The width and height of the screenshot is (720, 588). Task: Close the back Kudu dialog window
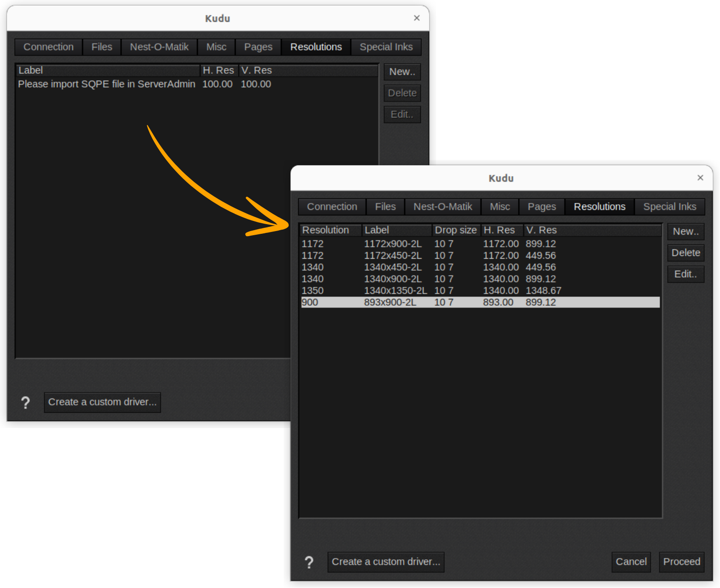(417, 18)
